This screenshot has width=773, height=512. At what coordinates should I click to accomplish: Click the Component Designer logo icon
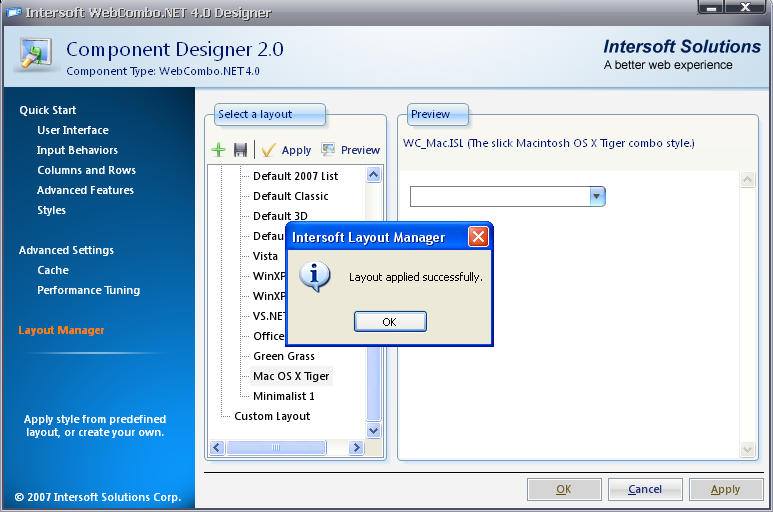(35, 54)
